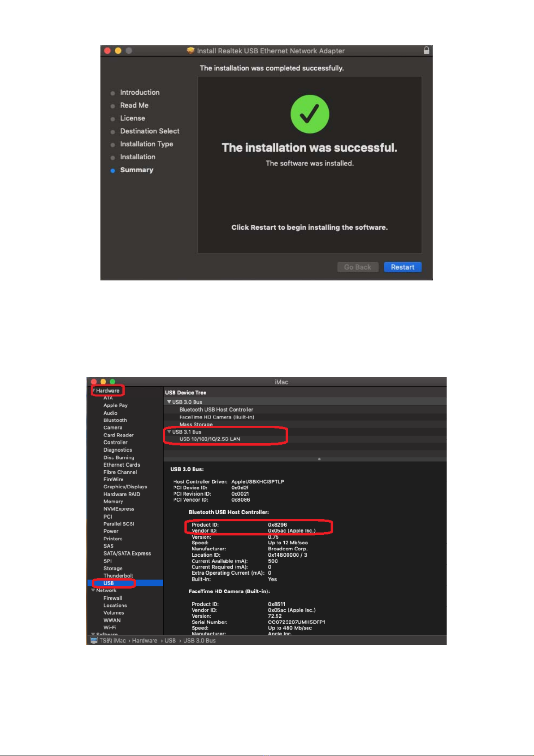Select Summary step in installer sidebar

point(137,170)
